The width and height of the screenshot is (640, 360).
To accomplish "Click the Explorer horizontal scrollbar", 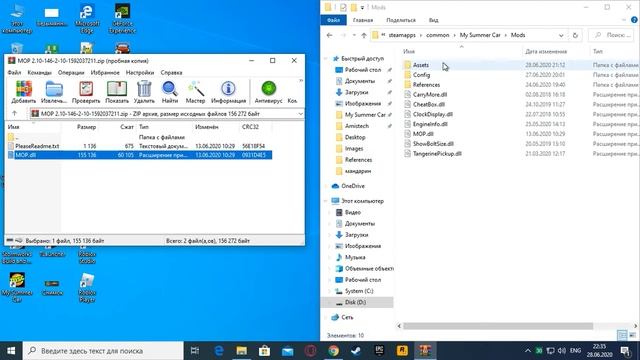I will coord(498,326).
